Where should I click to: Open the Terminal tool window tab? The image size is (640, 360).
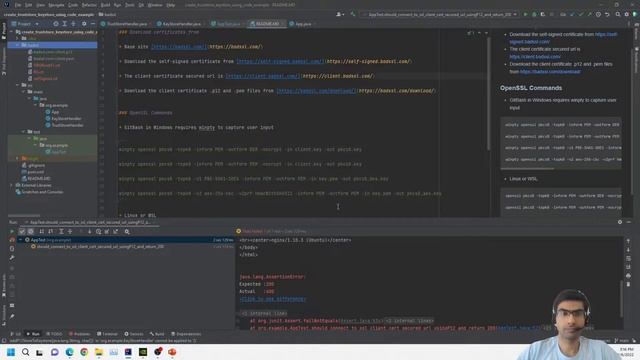[107, 334]
